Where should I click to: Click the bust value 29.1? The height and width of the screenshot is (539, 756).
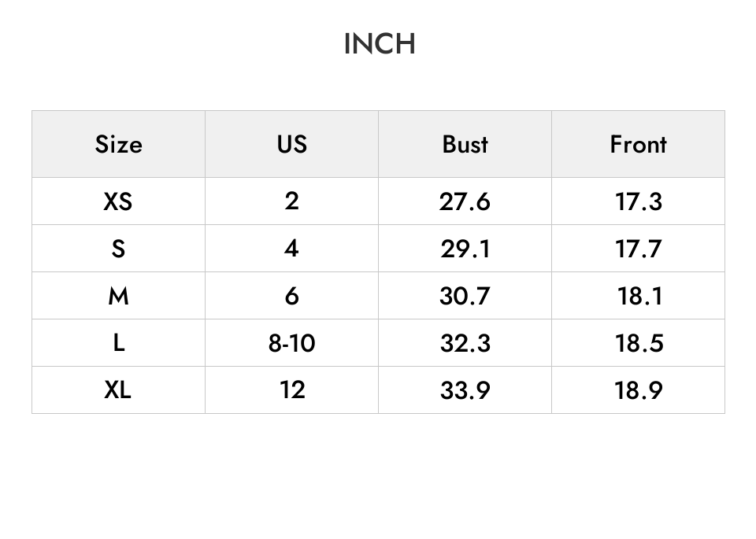tap(465, 248)
